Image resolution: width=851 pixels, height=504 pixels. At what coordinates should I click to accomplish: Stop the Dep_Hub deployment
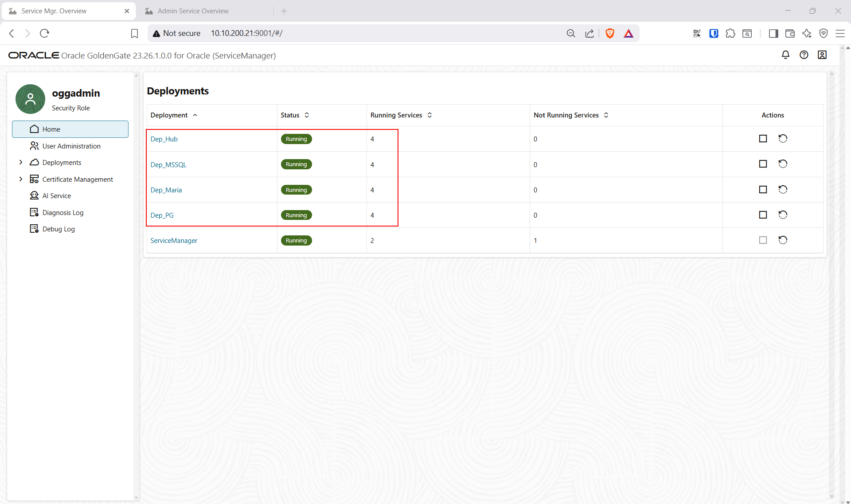click(x=763, y=139)
